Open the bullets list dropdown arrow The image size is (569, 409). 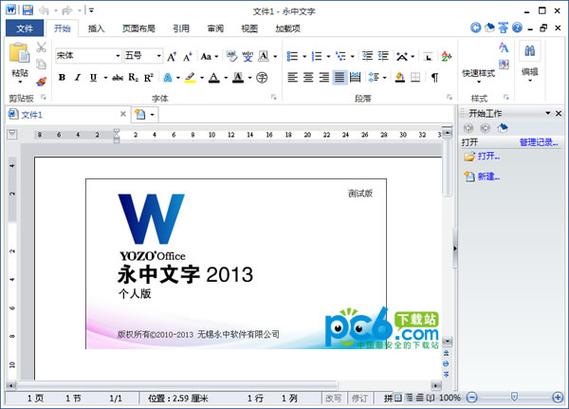click(304, 57)
